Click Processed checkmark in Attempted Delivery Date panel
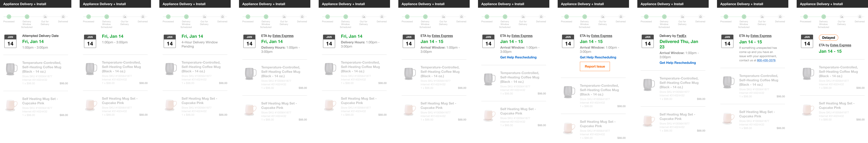This screenshot has height=143, width=868. [9, 16]
